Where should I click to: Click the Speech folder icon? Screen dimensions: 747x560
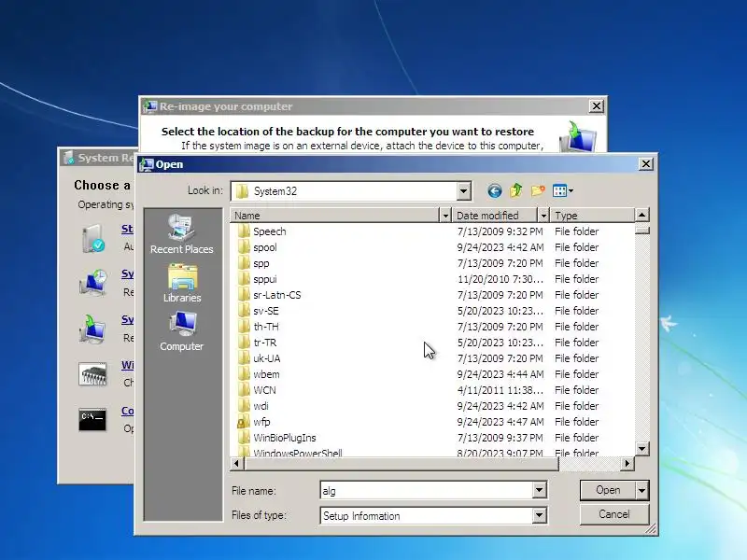tap(244, 231)
